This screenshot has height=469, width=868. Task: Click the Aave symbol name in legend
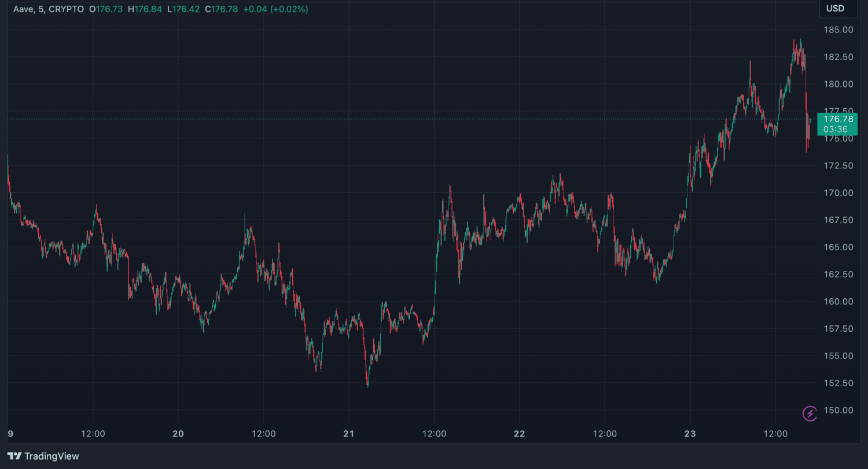click(x=24, y=9)
